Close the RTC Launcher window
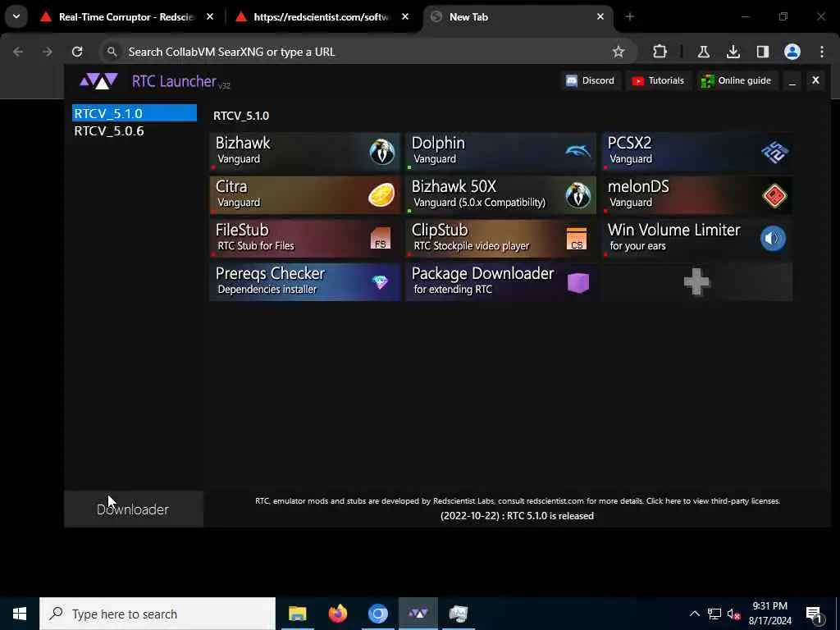Image resolution: width=840 pixels, height=630 pixels. 815,80
